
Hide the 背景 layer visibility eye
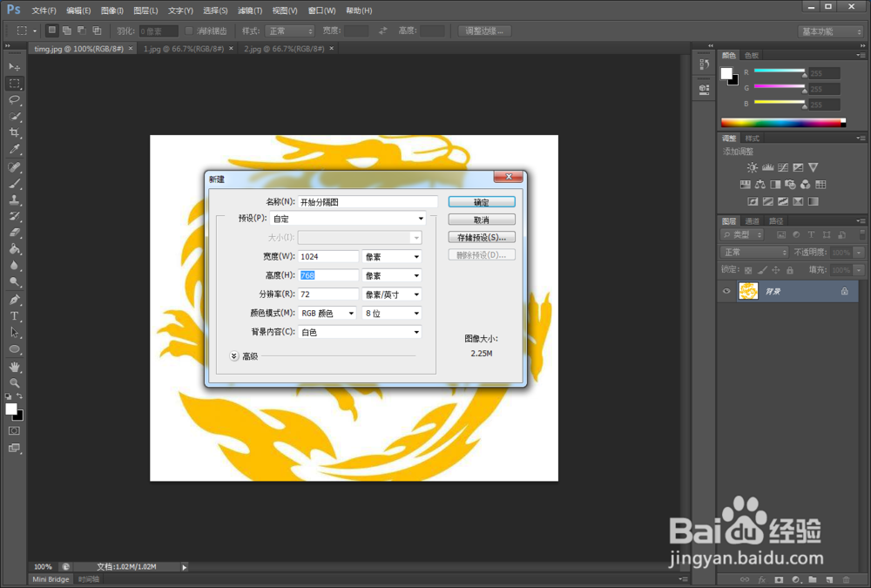click(726, 291)
